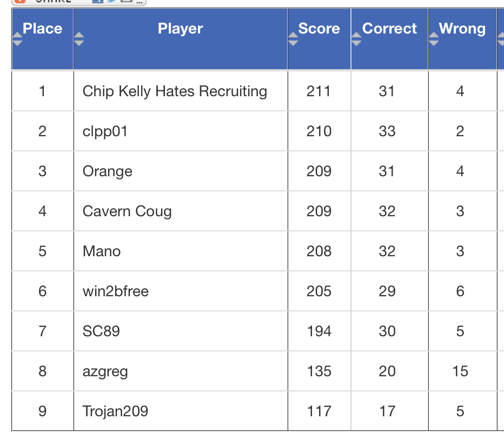Image resolution: width=504 pixels, height=446 pixels.
Task: Sort by Score using arrow icon
Action: pos(293,39)
